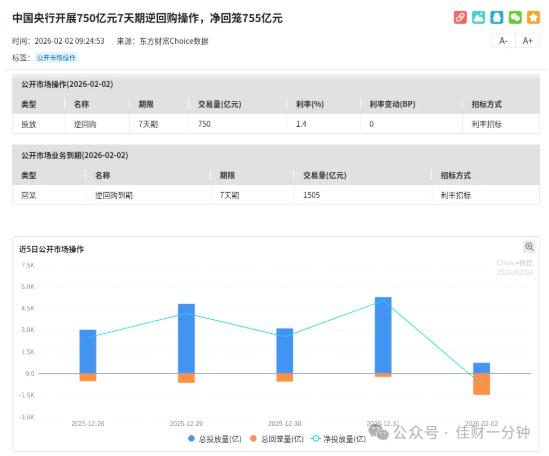Favorite the article with orange star icon
The width and height of the screenshot is (549, 456).
point(533,17)
